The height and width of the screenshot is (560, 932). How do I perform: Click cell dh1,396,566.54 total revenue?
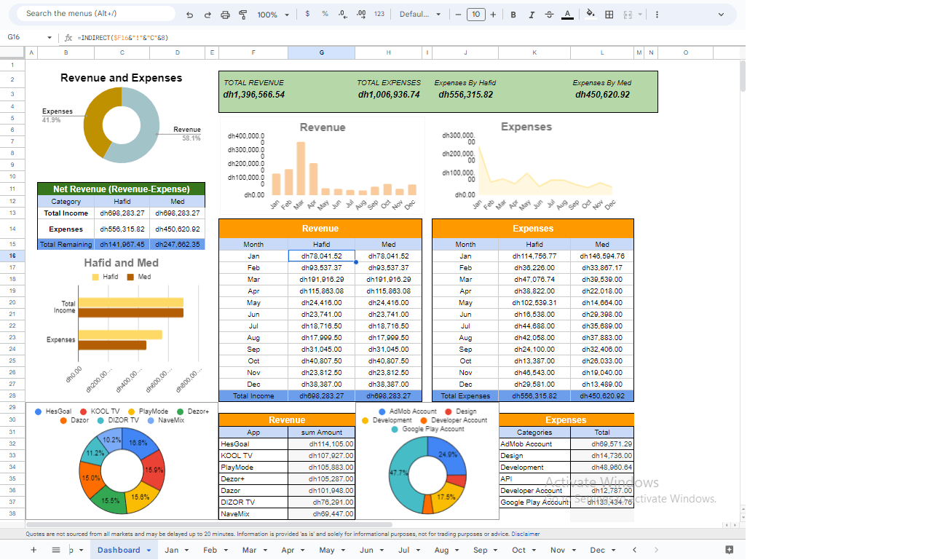(x=254, y=95)
